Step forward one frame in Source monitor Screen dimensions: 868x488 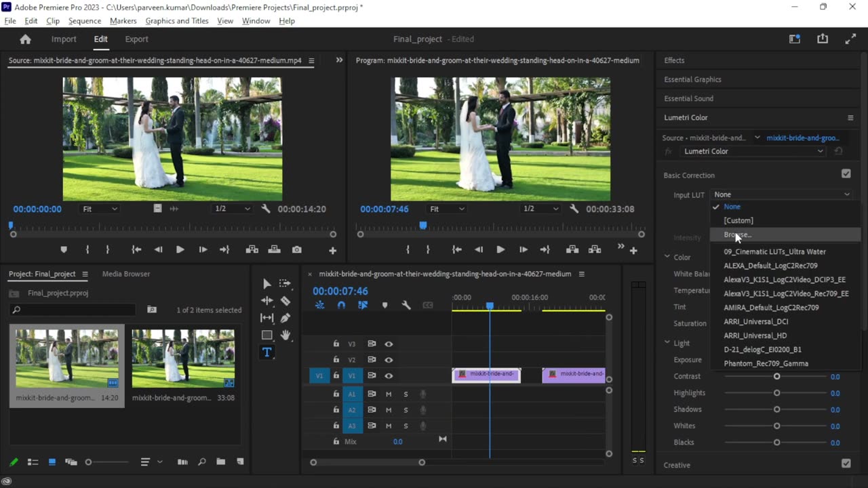[203, 250]
